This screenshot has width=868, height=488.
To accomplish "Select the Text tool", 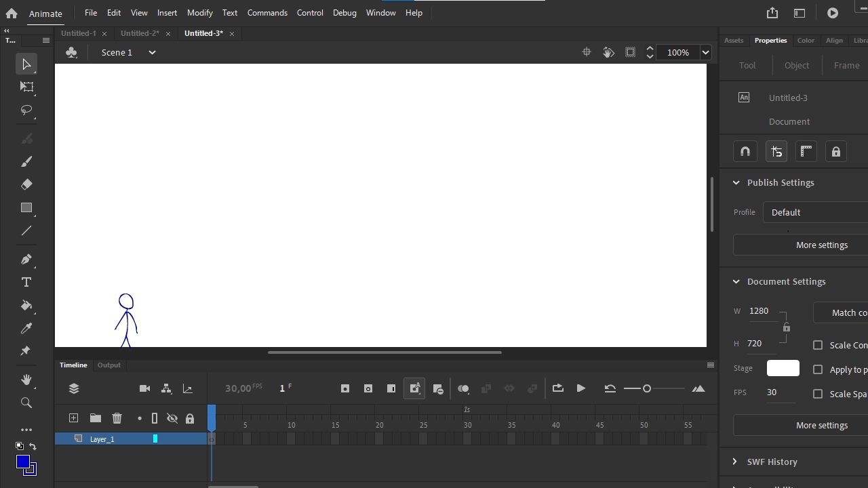I will click(26, 282).
